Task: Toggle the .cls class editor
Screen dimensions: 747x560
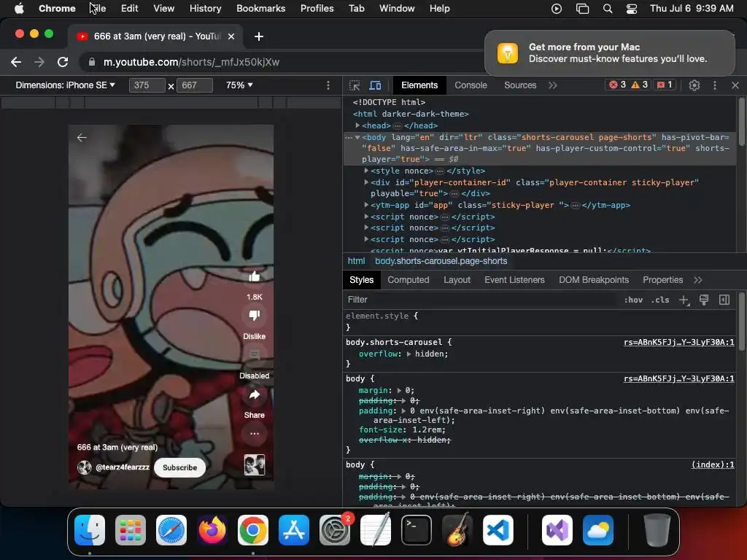Action: click(659, 300)
